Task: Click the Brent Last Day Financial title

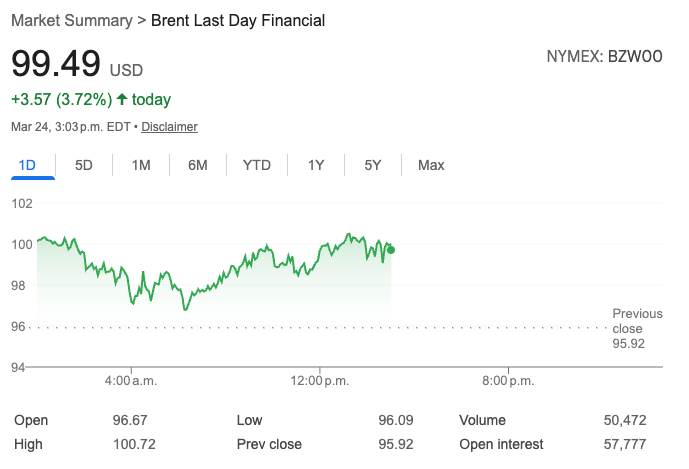Action: click(x=237, y=20)
